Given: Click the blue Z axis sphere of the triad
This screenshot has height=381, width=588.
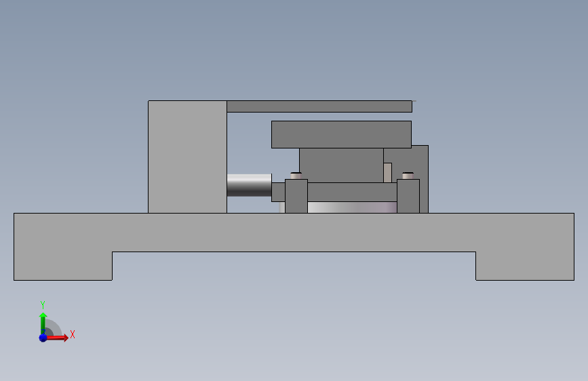Looking at the screenshot, I should click(x=43, y=338).
